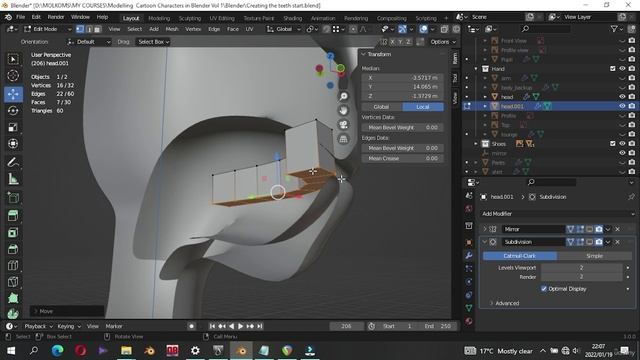Open the Modifier properties wrench tab

pyautogui.click(x=469, y=256)
